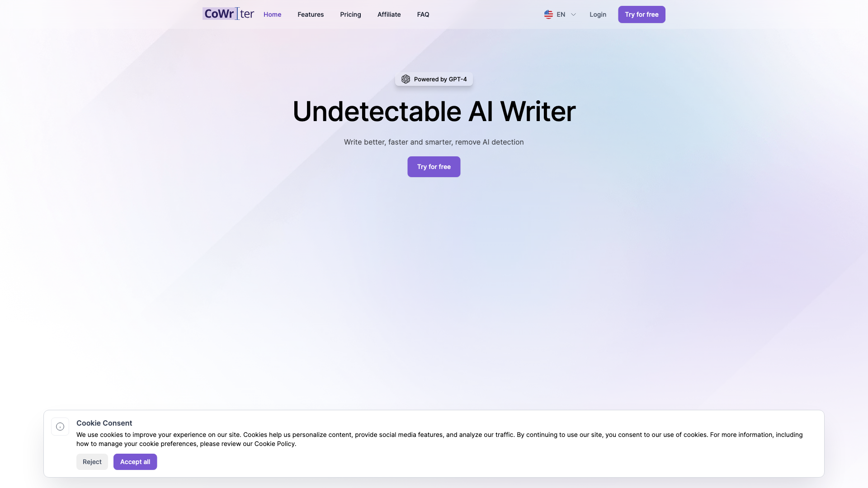Click the CoWriter logo icon
Viewport: 868px width, 488px height.
228,13
